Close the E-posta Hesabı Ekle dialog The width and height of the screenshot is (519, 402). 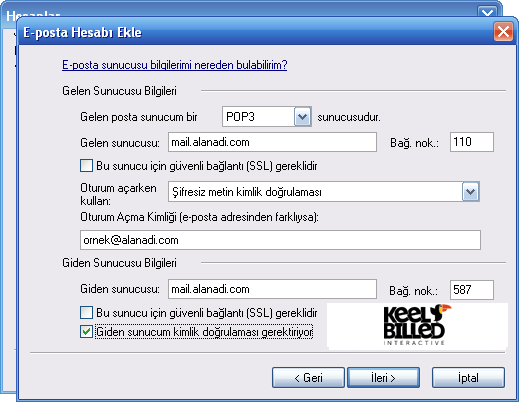[503, 32]
